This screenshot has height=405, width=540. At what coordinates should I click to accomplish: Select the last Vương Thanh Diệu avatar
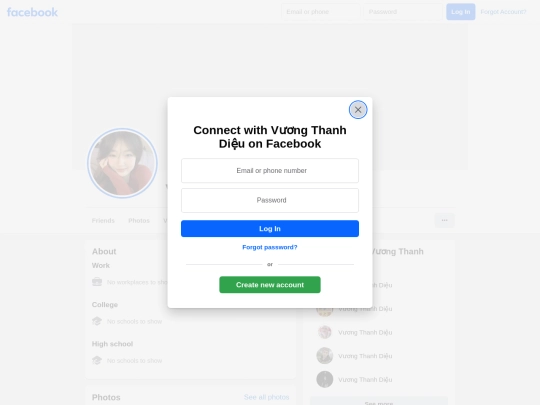(x=324, y=380)
